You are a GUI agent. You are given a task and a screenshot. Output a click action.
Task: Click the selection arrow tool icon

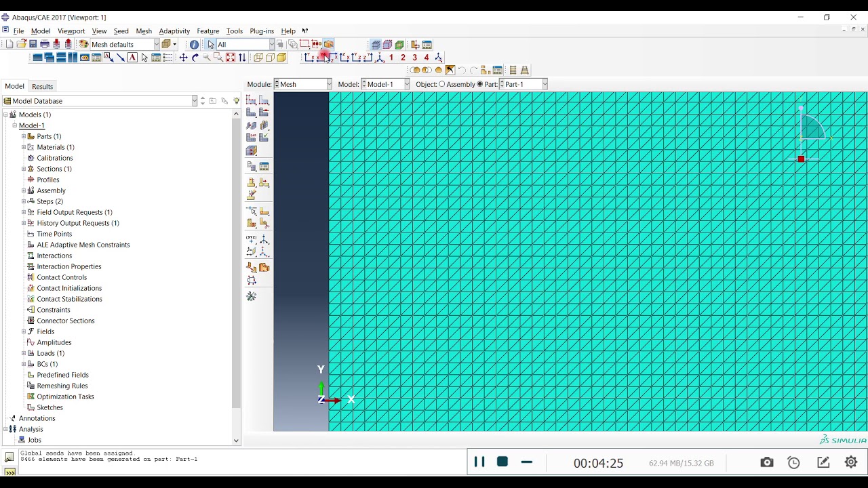click(x=211, y=44)
